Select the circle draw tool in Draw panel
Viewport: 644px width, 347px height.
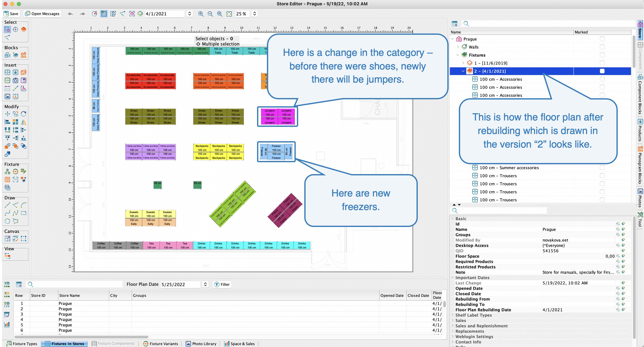click(x=7, y=221)
